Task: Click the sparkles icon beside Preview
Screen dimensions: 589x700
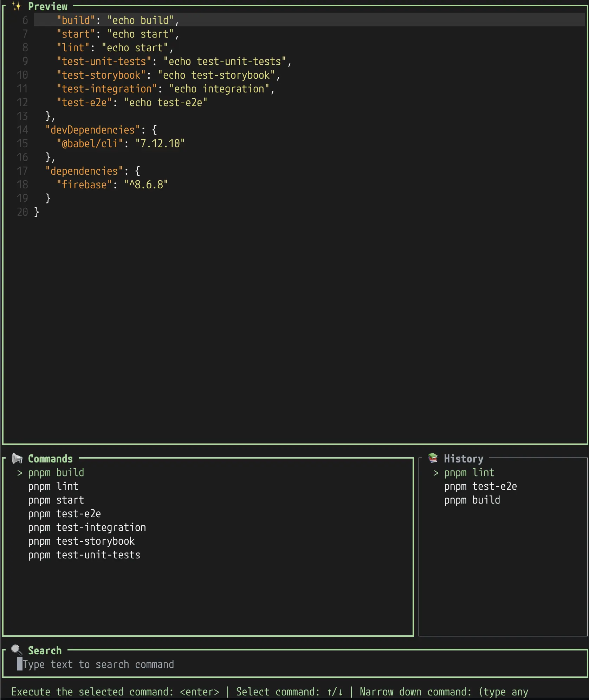Action: pos(17,6)
